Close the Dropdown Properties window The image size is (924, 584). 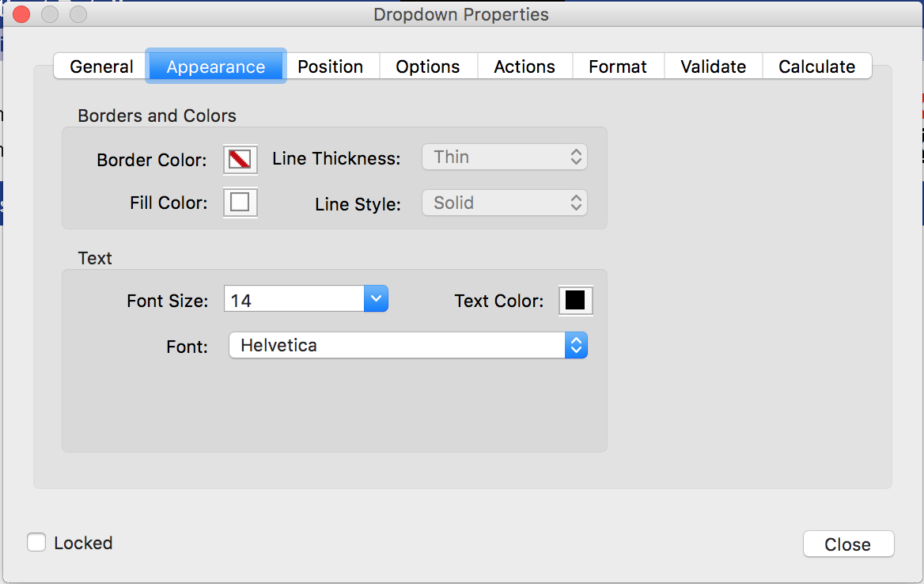pyautogui.click(x=21, y=14)
